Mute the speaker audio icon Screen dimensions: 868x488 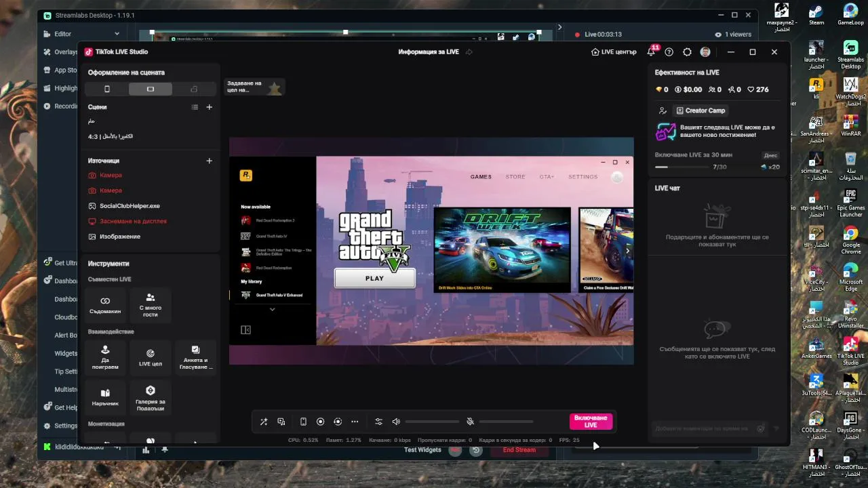397,422
